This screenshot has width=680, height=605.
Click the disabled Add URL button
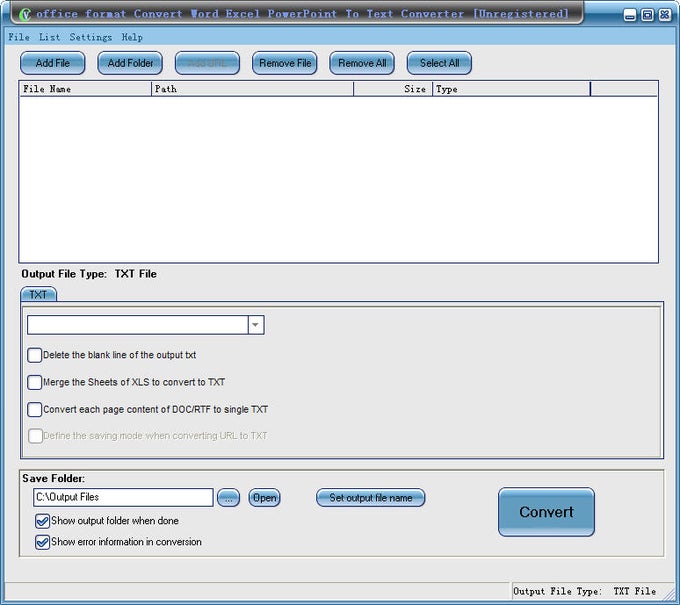[207, 63]
